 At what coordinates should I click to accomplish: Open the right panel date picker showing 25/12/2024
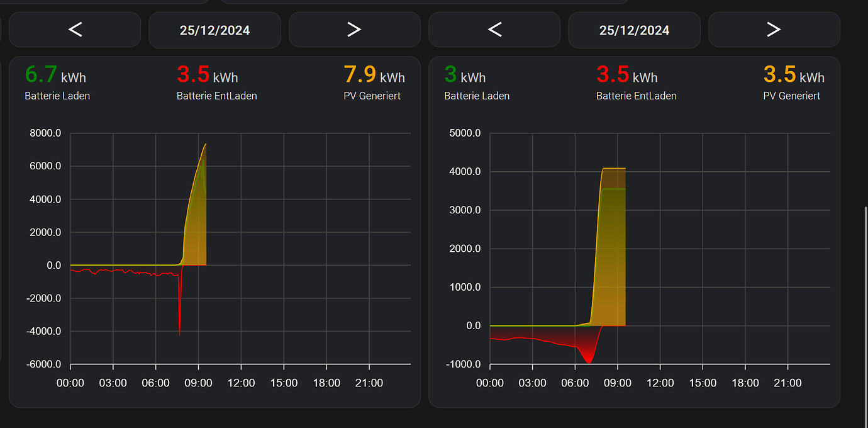tap(634, 30)
